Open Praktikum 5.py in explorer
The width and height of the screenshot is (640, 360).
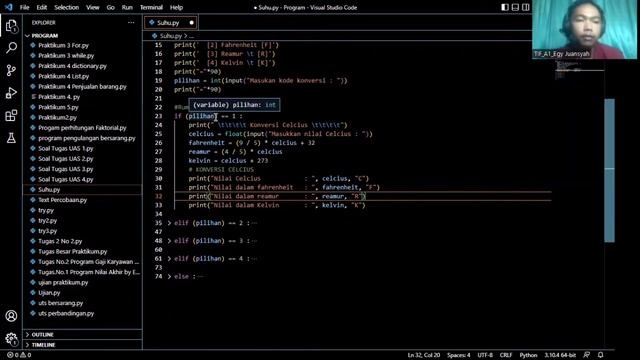click(58, 107)
